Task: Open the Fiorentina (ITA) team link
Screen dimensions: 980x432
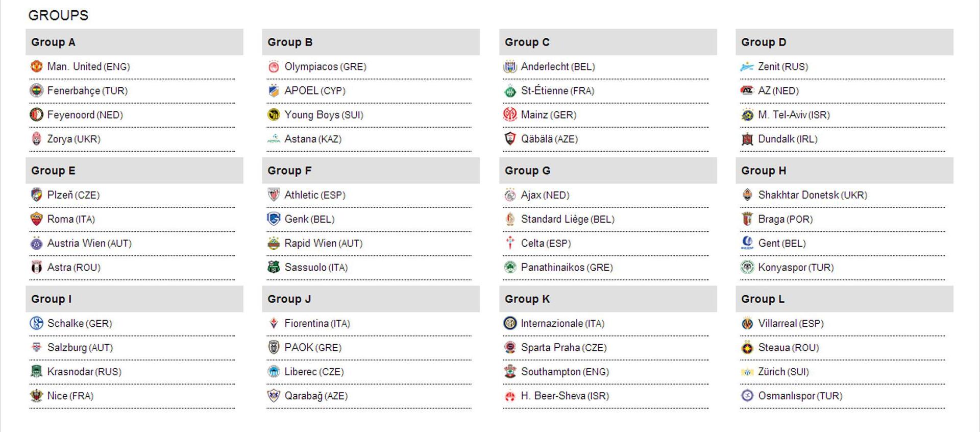Action: [317, 323]
